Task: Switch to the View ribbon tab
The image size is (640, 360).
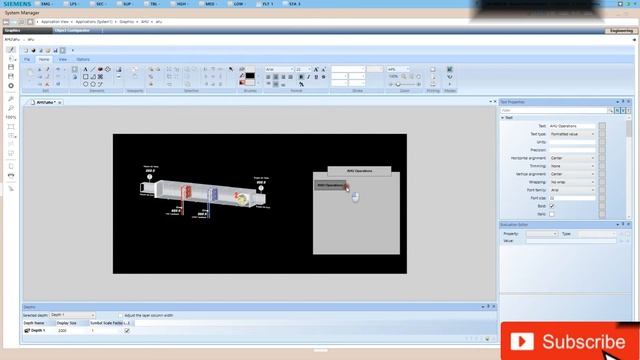Action: coord(62,59)
